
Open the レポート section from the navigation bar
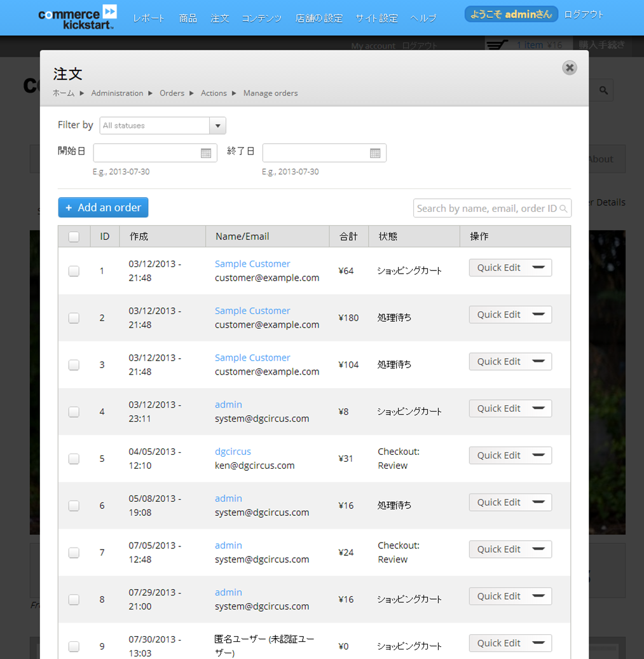point(148,18)
